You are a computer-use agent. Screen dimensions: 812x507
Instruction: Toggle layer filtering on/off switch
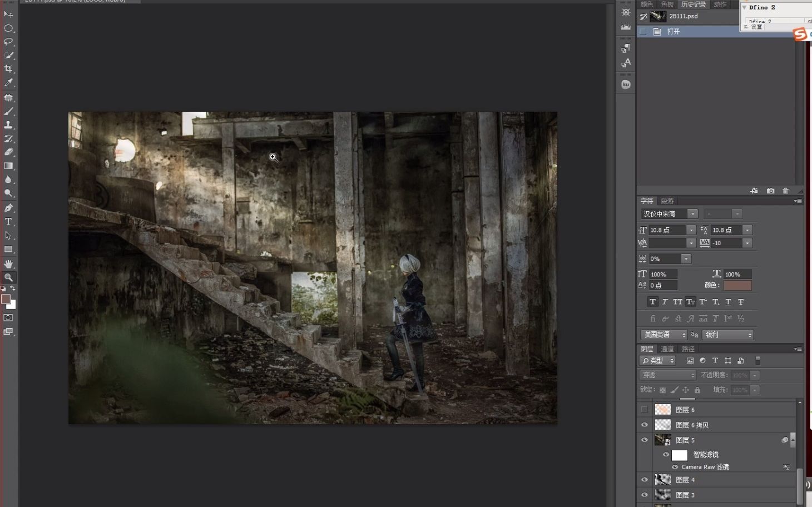pos(757,360)
